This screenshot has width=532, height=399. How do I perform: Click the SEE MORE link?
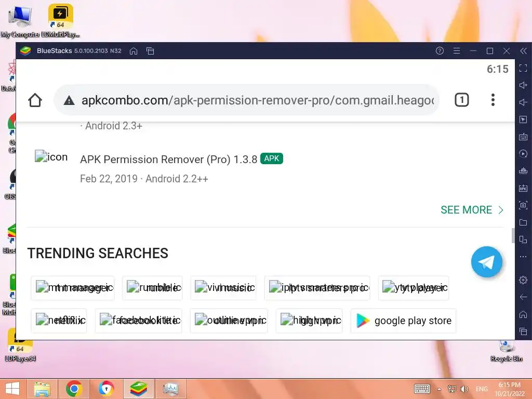coord(472,210)
